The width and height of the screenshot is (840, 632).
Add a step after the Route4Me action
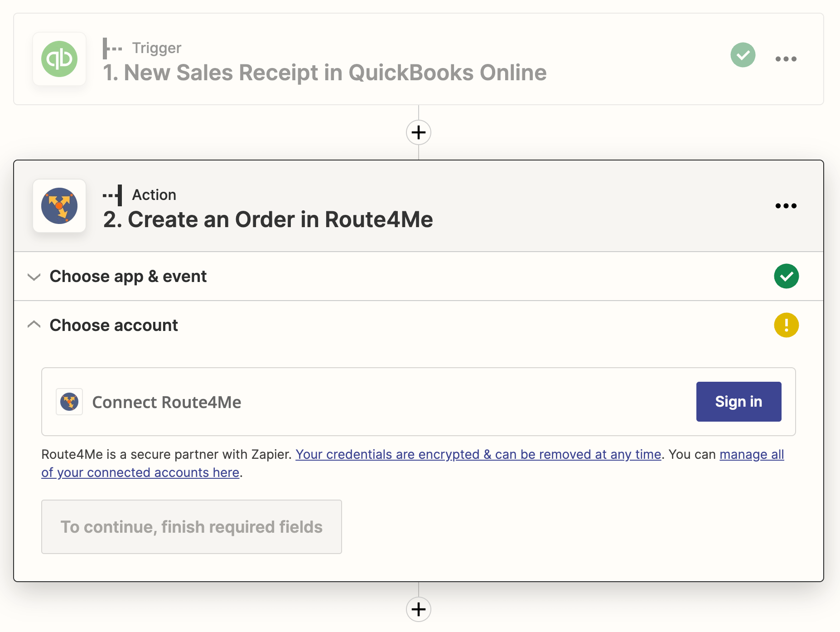point(419,609)
